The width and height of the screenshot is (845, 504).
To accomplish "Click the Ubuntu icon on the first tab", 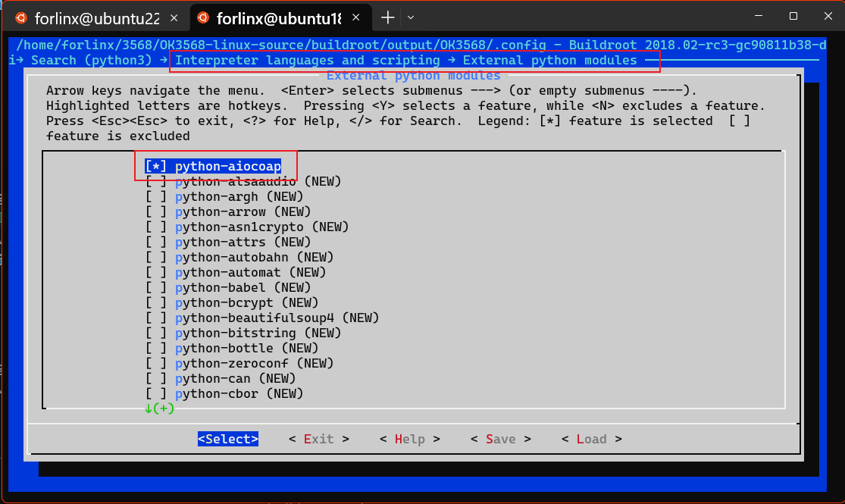I will 20,17.
